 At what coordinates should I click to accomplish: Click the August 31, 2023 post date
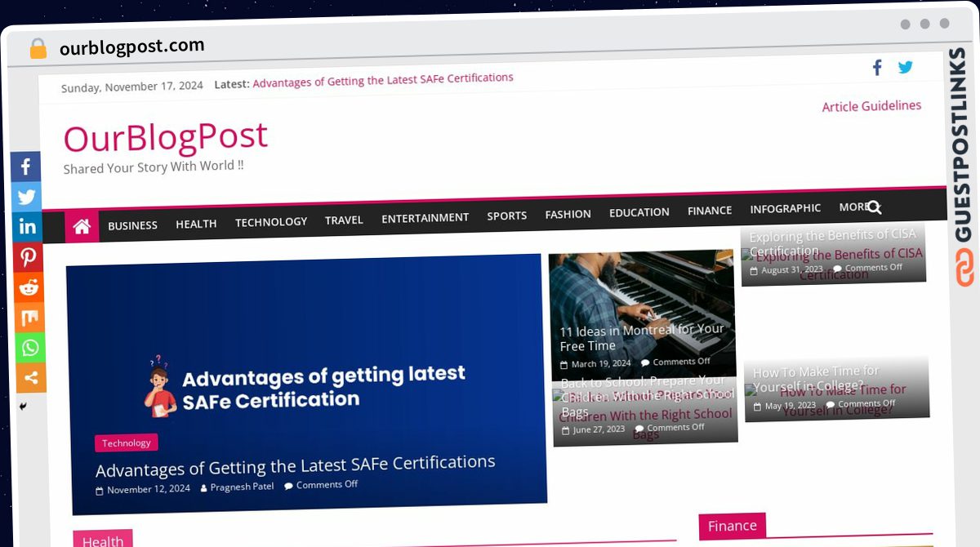792,270
